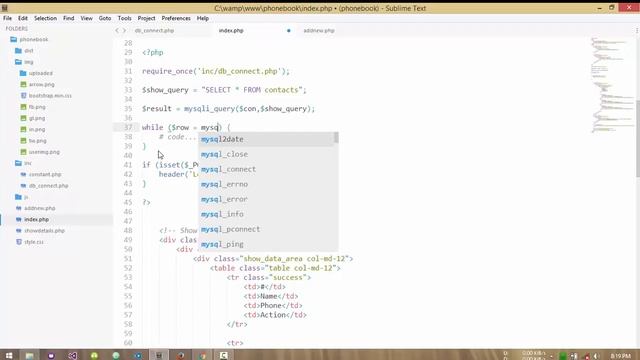The image size is (640, 360).
Task: Open Firefox from the taskbar
Action: pyautogui.click(x=181, y=356)
